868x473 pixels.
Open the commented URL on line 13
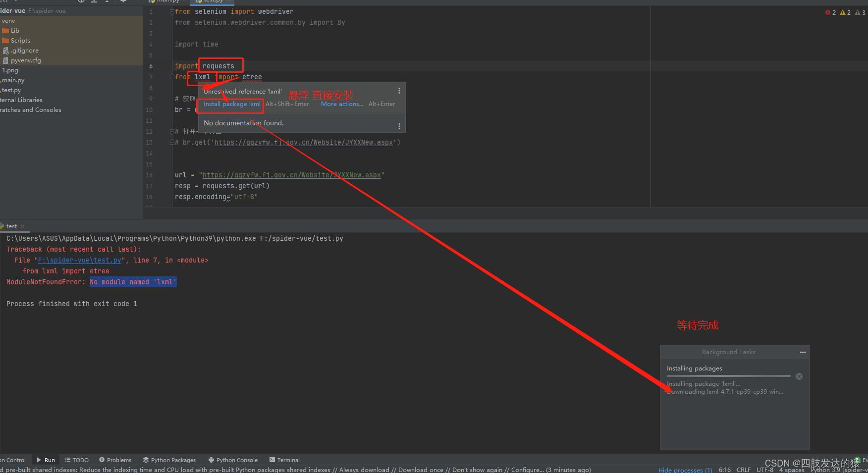[304, 142]
